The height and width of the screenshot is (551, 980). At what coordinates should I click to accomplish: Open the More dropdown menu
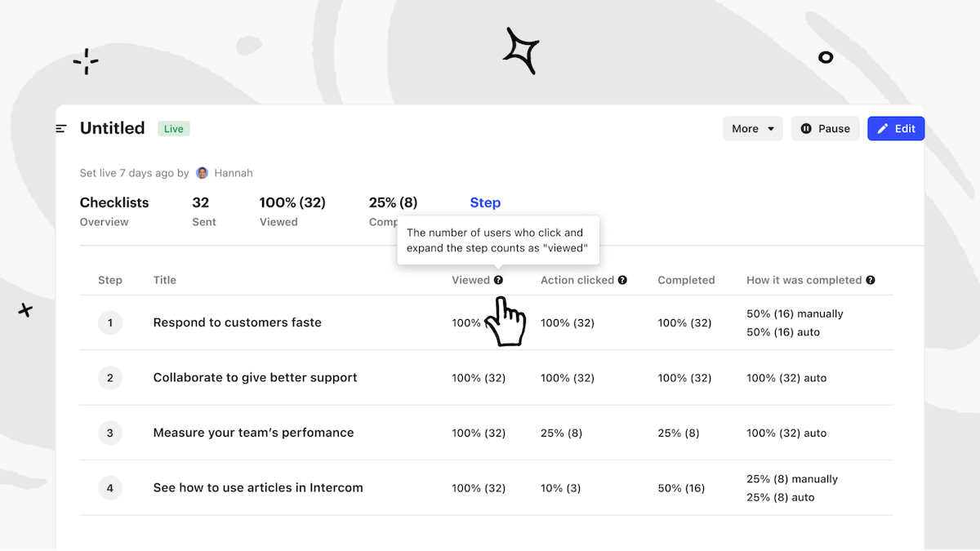point(752,129)
